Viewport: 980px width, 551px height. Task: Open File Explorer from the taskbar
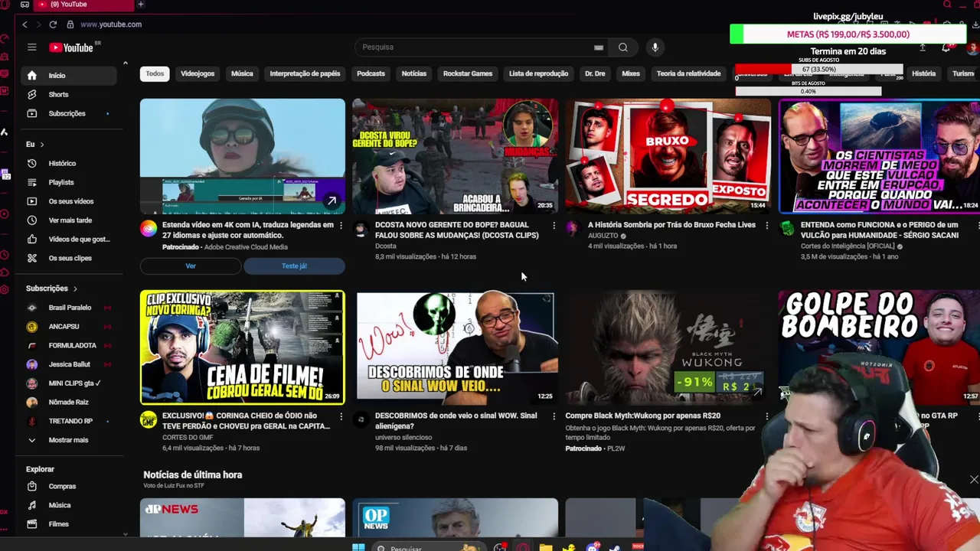pyautogui.click(x=545, y=547)
